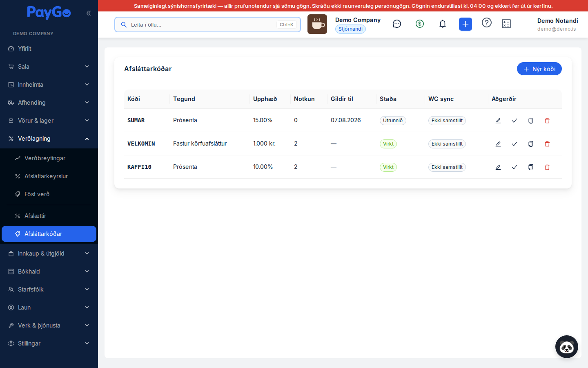
Task: Select Afslættir in the sidebar
Action: 49,216
